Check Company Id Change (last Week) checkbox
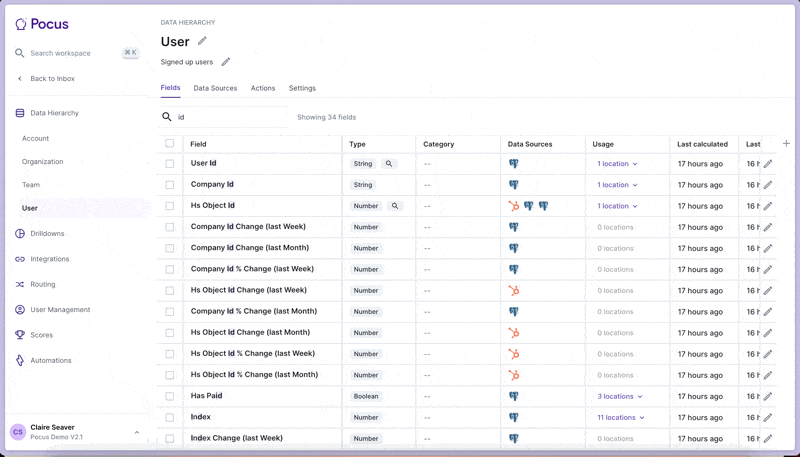800x457 pixels. coord(170,227)
